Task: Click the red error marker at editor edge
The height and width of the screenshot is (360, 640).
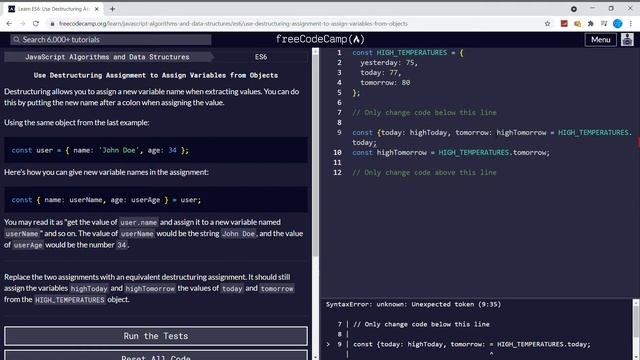Action: (638, 142)
